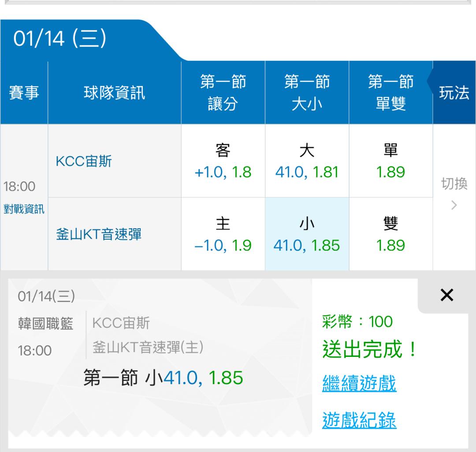Click the 賽事 column header

[x=24, y=93]
